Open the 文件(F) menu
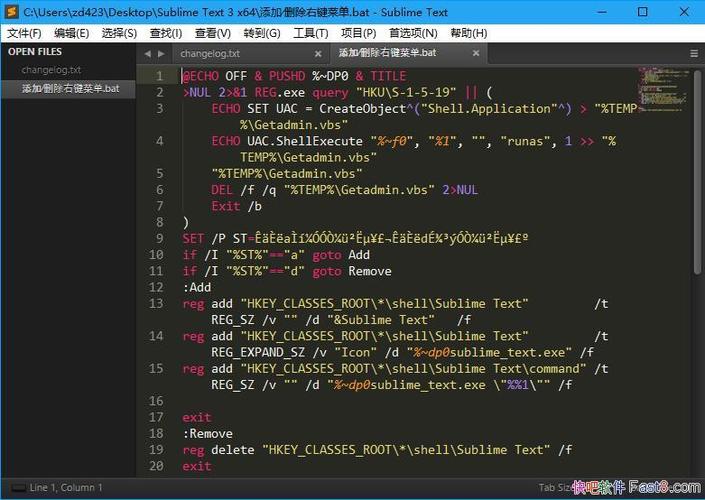705x500 pixels. (24, 33)
